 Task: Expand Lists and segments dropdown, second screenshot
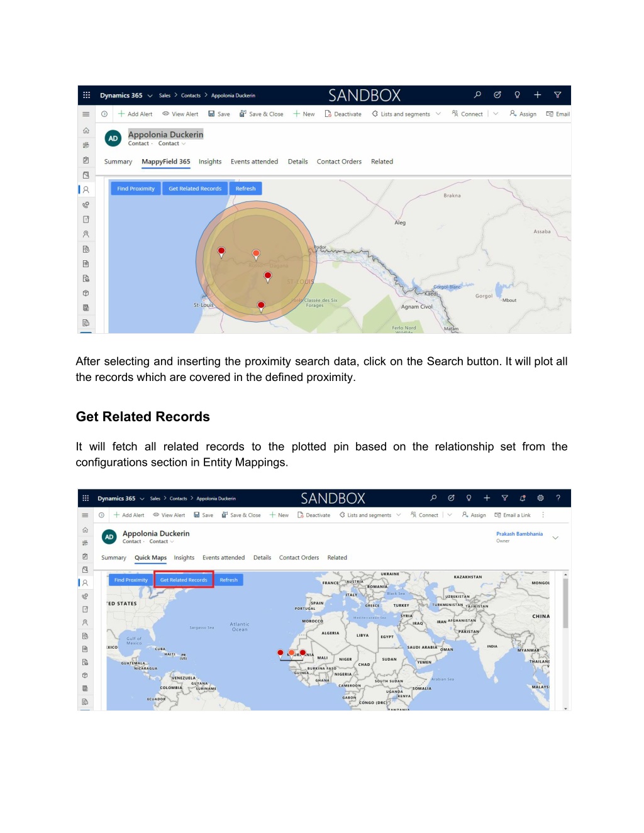398,515
